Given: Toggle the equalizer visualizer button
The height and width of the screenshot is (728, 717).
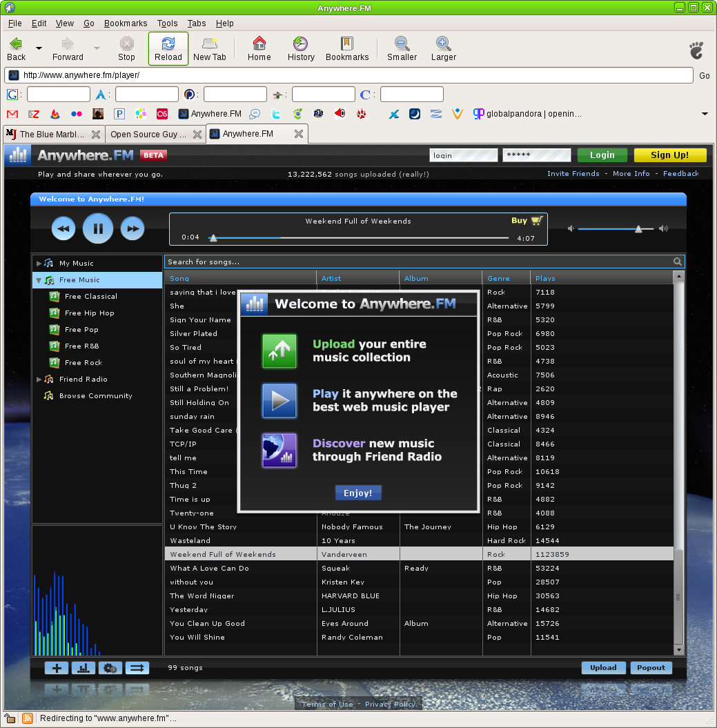Looking at the screenshot, I should (x=84, y=667).
